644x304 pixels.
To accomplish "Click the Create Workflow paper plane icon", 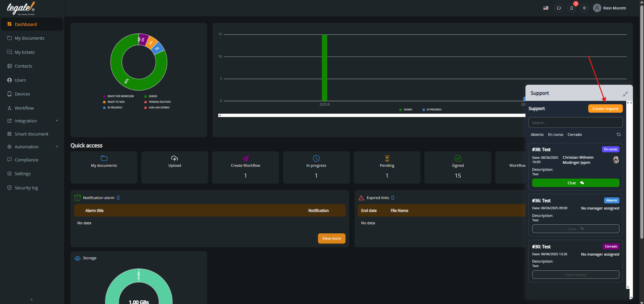I will [245, 158].
